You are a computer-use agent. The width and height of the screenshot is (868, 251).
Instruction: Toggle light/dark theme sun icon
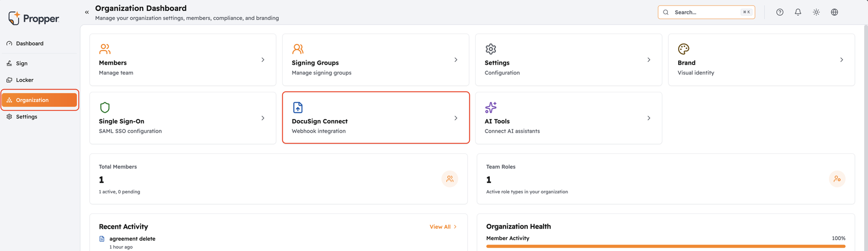[x=816, y=12]
